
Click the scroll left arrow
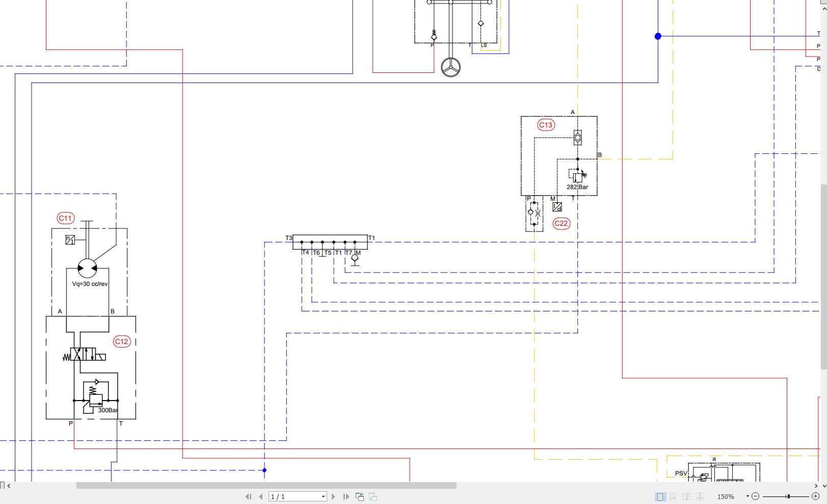(9, 486)
